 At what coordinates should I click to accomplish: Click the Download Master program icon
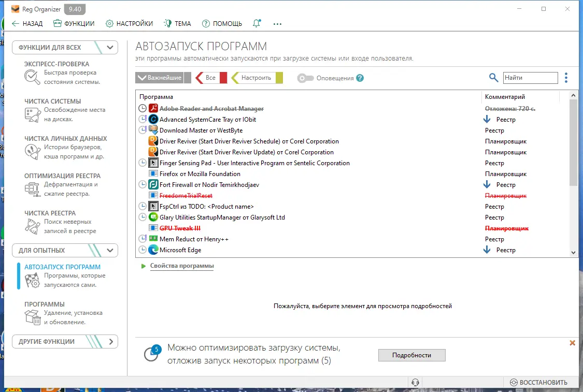pos(153,130)
